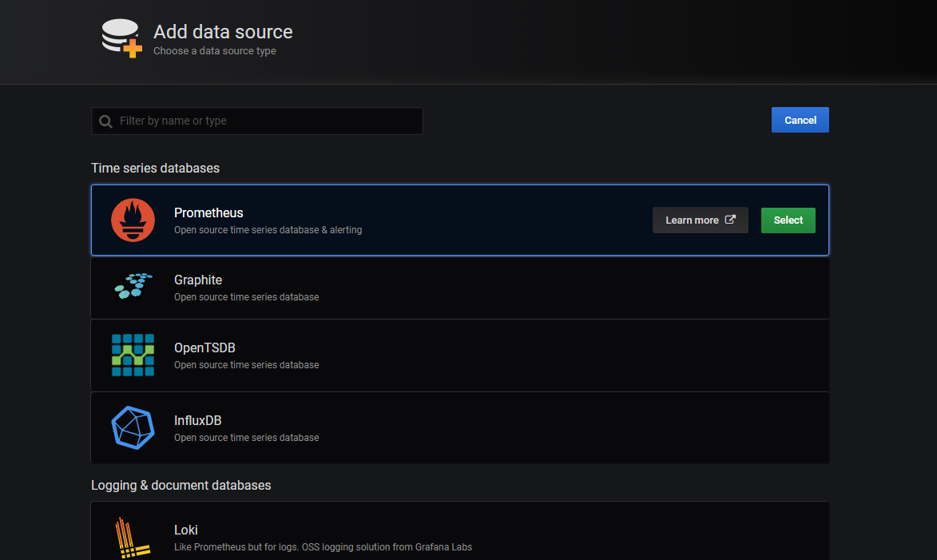
Task: Click the OpenTSDB grid logo
Action: pyautogui.click(x=133, y=355)
